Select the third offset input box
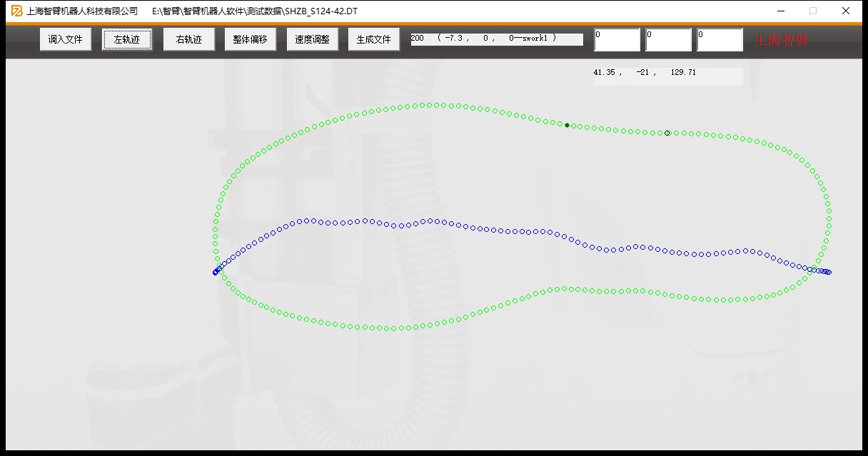 (x=720, y=40)
